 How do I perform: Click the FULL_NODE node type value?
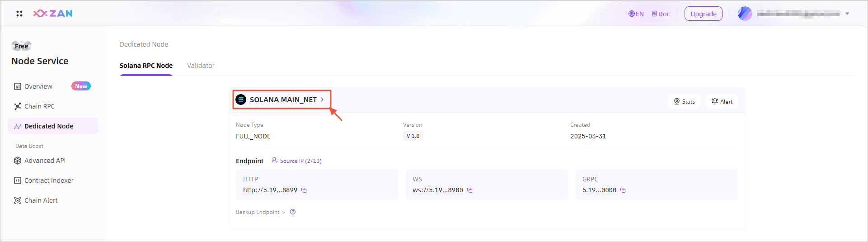coord(253,136)
